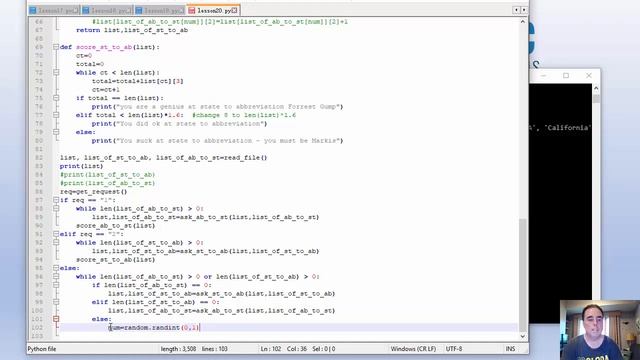Screen dimensions: 640x360
Task: Close the lesson20.py tab
Action: click(x=234, y=10)
